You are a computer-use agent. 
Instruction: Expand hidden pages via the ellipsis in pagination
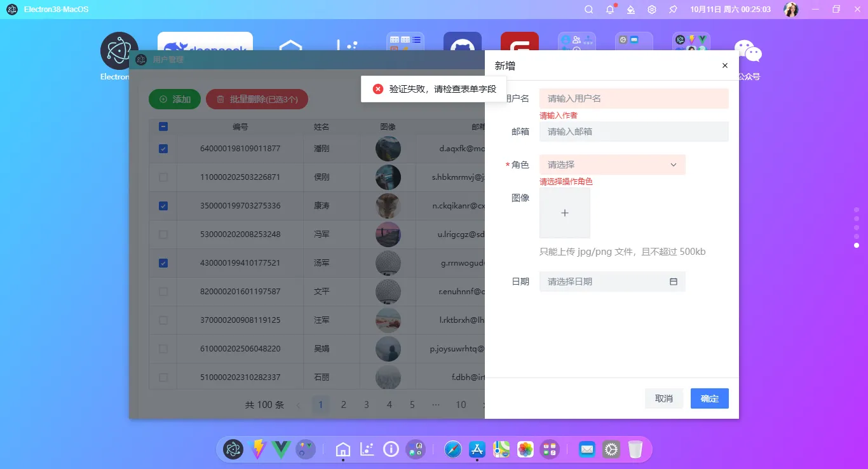[x=435, y=404]
